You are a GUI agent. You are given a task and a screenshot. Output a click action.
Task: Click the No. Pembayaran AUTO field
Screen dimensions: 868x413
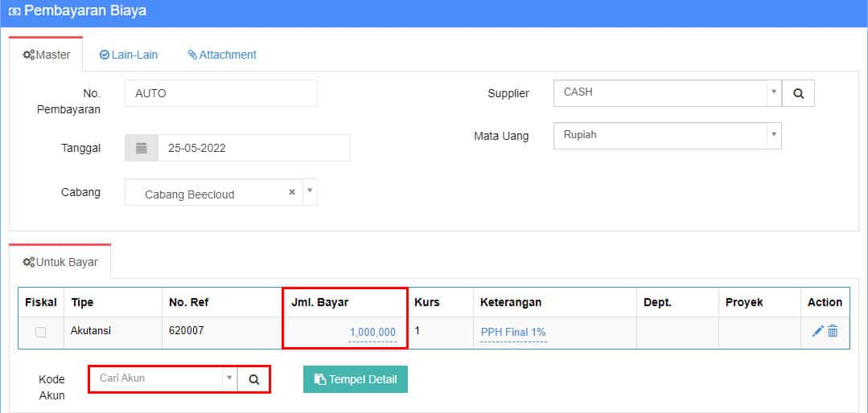(x=221, y=93)
